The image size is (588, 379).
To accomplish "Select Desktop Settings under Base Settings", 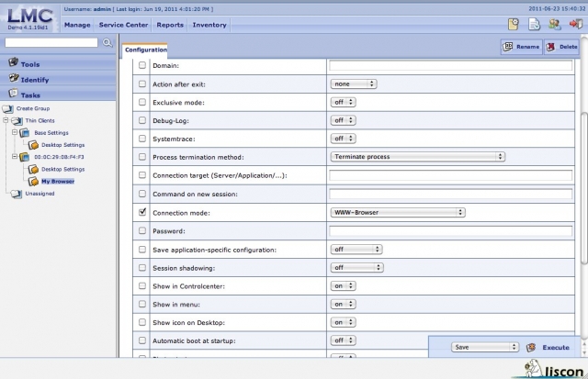I will [x=62, y=144].
